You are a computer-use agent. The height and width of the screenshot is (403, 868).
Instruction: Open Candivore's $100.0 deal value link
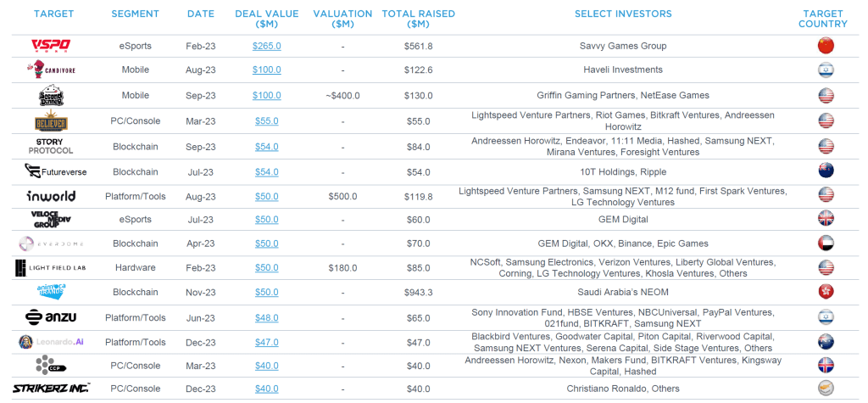(x=267, y=70)
